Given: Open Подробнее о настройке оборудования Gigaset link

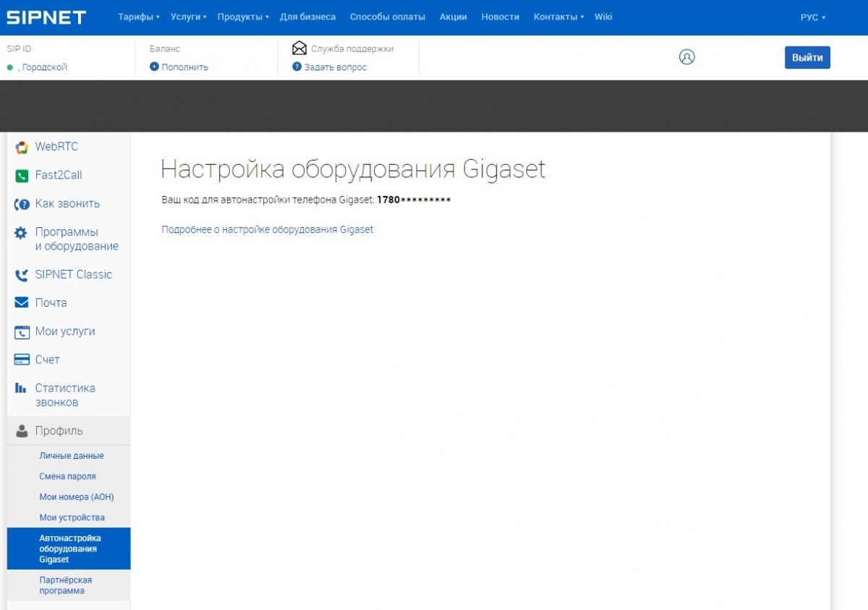Looking at the screenshot, I should click(x=267, y=229).
